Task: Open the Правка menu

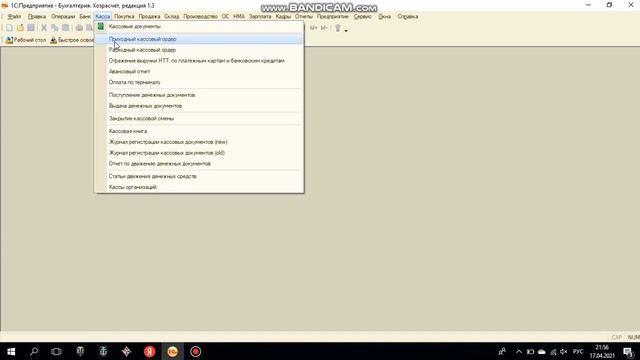Action: click(37, 17)
